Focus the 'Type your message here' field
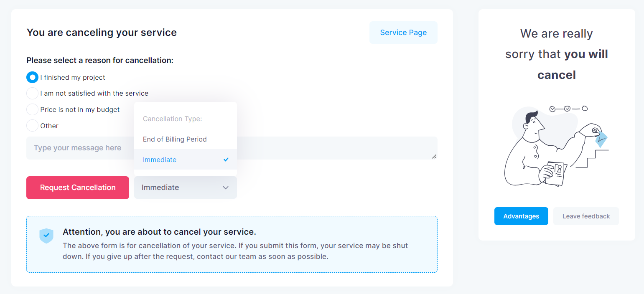 click(232, 148)
